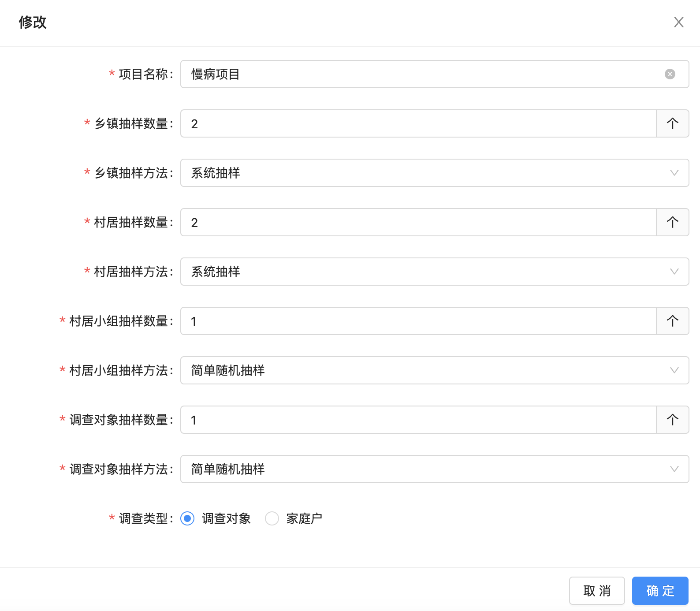Open the 村居小组抽样方法 dropdown
Viewport: 700px width, 611px height.
[x=434, y=370]
